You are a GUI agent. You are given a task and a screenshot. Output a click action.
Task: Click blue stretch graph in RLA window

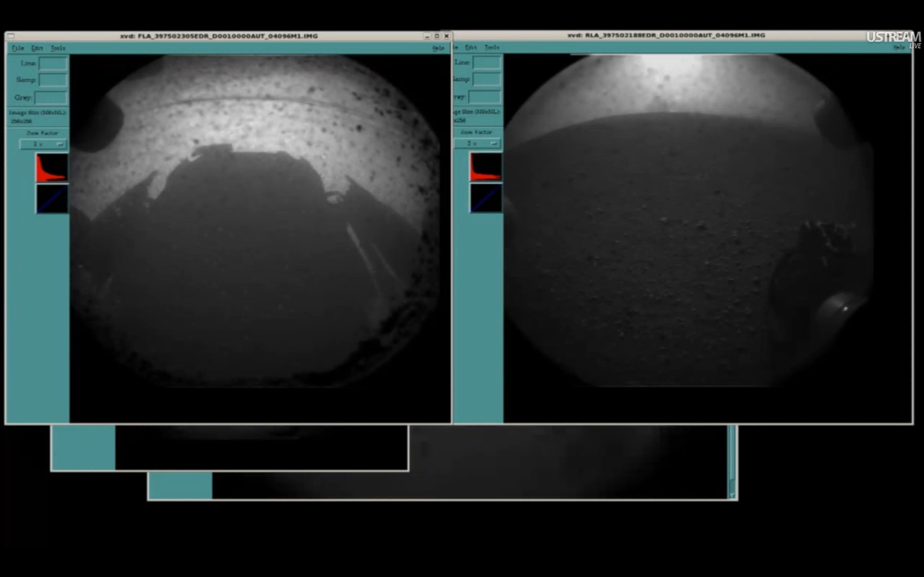tap(486, 198)
